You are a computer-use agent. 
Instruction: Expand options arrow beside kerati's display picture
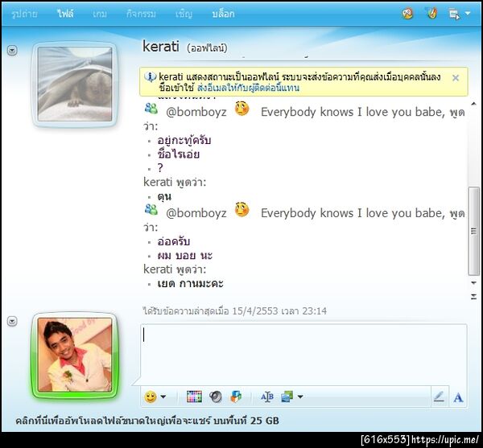(12, 50)
